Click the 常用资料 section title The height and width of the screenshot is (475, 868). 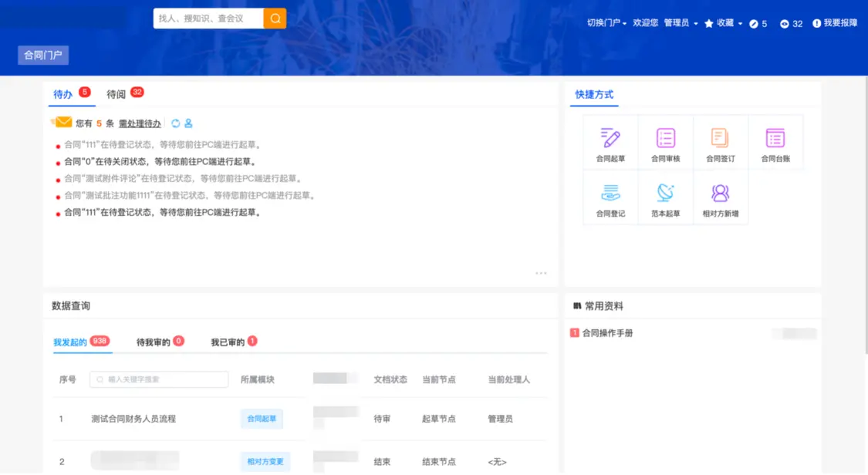coord(604,306)
